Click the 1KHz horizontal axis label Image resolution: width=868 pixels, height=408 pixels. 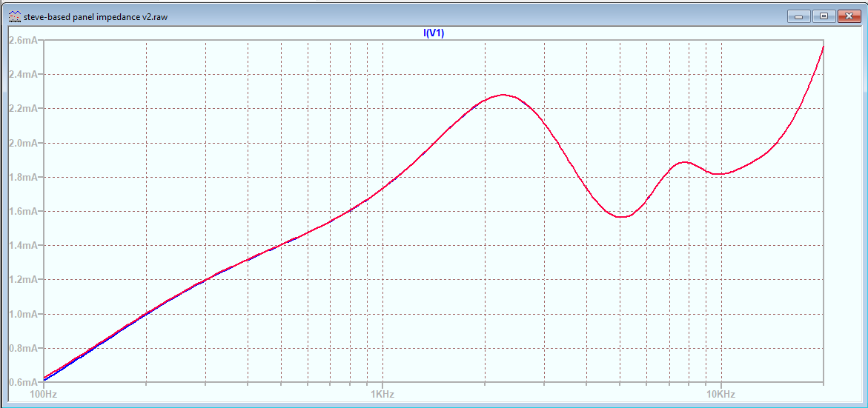pyautogui.click(x=382, y=394)
